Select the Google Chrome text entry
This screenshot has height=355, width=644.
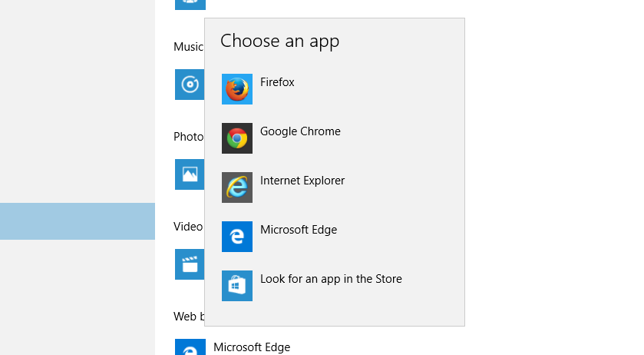click(300, 131)
